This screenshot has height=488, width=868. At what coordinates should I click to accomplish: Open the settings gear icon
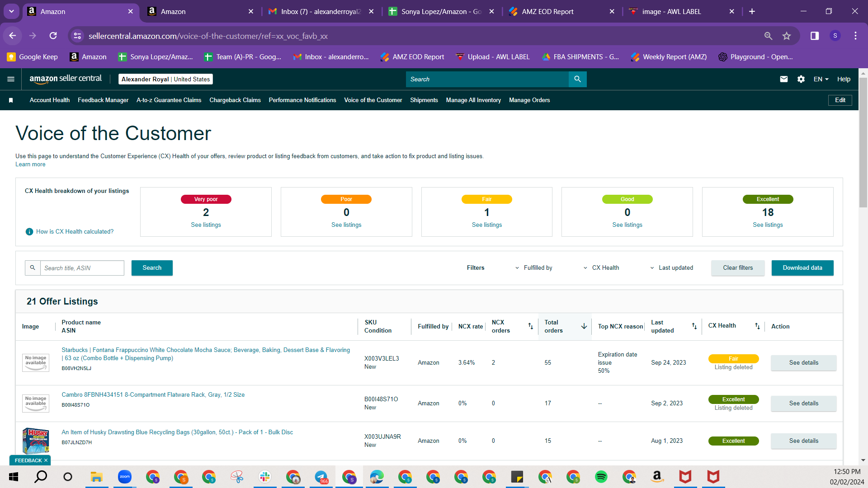801,79
